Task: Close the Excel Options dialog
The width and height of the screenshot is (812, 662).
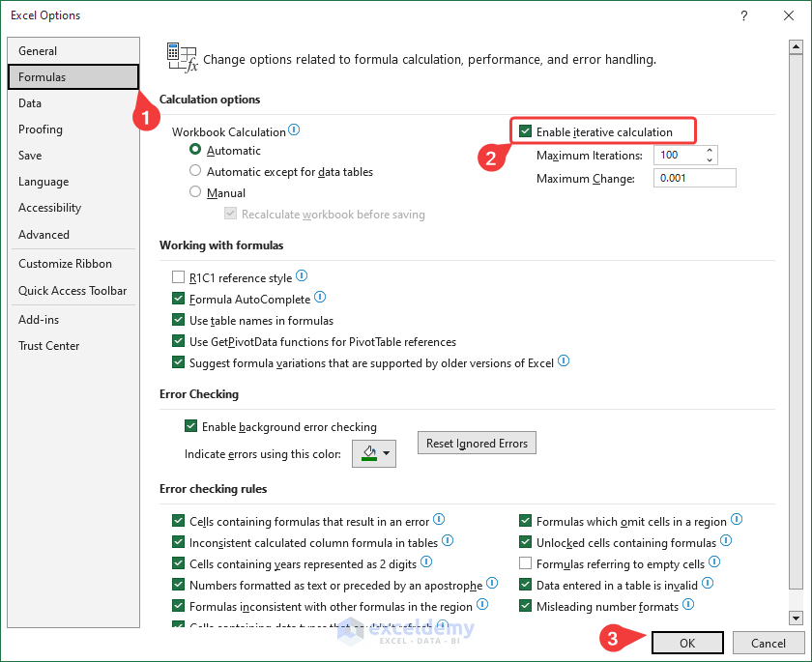Action: pyautogui.click(x=788, y=15)
